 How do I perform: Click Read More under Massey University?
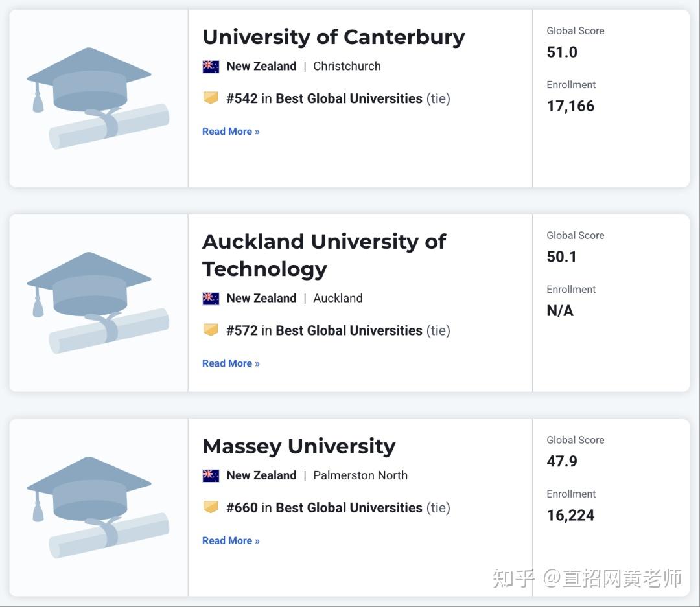click(x=231, y=541)
